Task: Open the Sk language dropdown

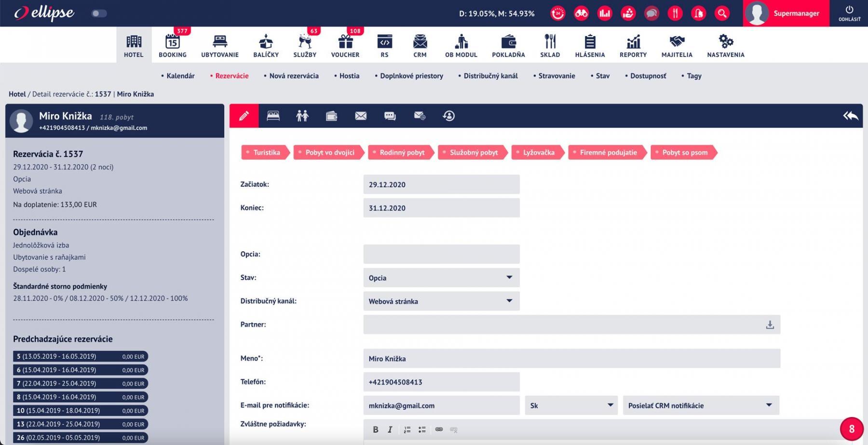Action: click(571, 405)
